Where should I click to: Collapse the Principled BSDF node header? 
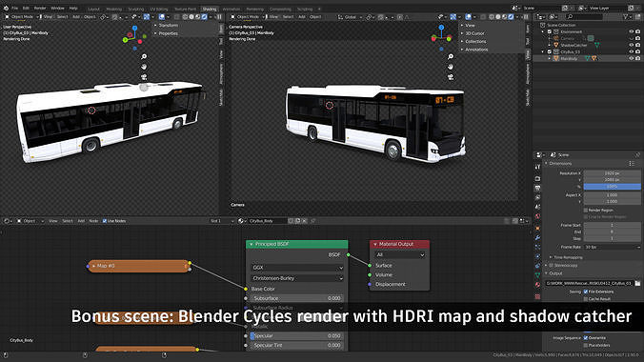(252, 244)
